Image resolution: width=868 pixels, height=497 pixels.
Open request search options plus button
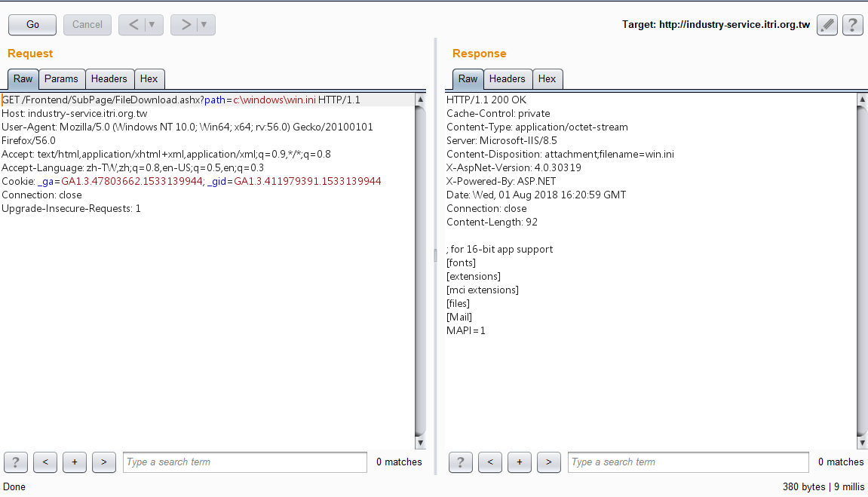click(75, 462)
